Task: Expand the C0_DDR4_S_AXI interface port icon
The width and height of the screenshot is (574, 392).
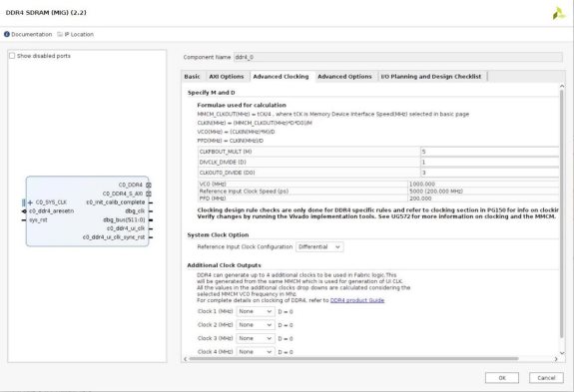Action: 149,194
